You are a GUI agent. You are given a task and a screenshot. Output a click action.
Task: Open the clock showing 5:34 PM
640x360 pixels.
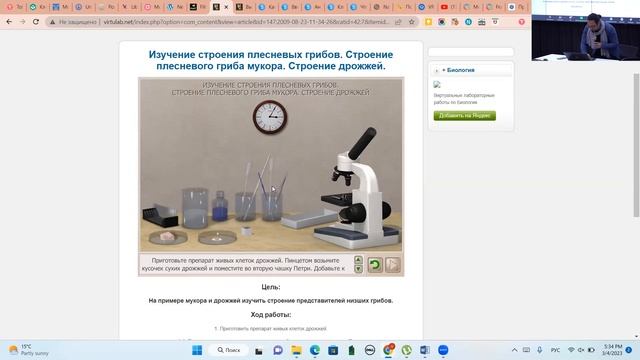click(x=612, y=350)
